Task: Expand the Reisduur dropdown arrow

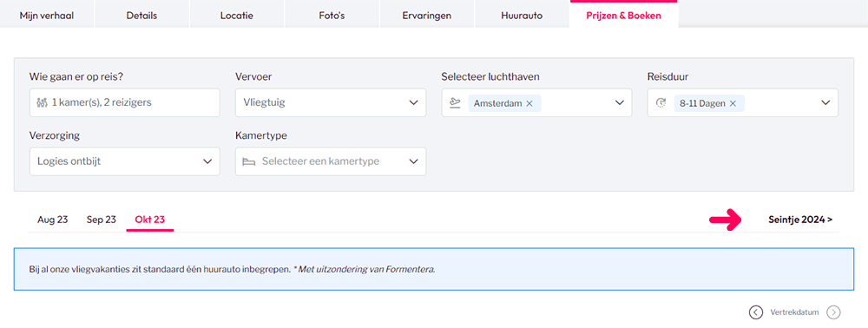Action: 825,102
